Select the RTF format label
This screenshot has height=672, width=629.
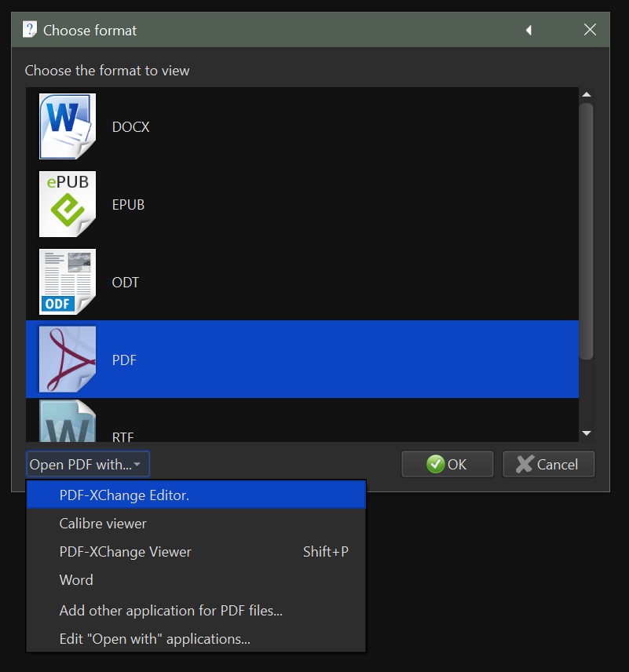click(123, 436)
